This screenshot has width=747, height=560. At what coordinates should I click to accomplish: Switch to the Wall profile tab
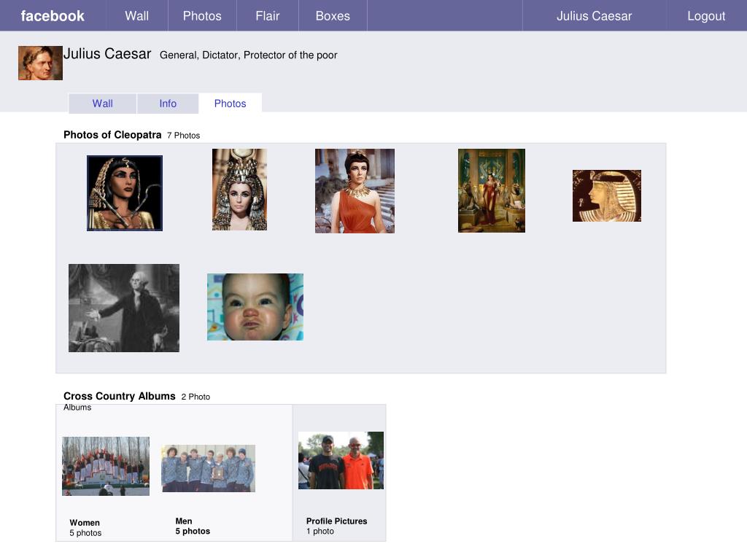[102, 104]
